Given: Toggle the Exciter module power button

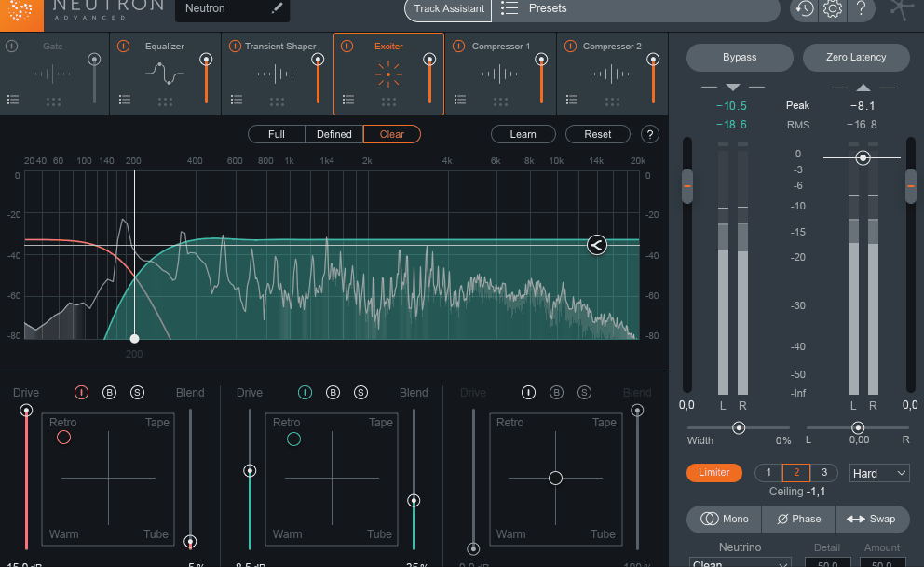Looking at the screenshot, I should [x=346, y=46].
